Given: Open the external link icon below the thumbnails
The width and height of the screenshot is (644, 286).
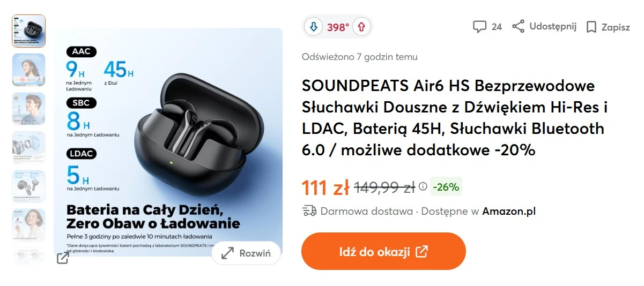Looking at the screenshot, I should 63,258.
